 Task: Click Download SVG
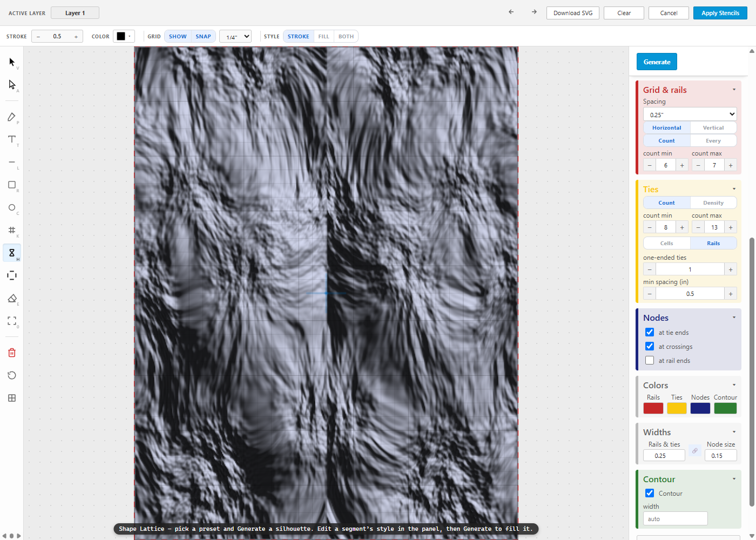(x=573, y=13)
